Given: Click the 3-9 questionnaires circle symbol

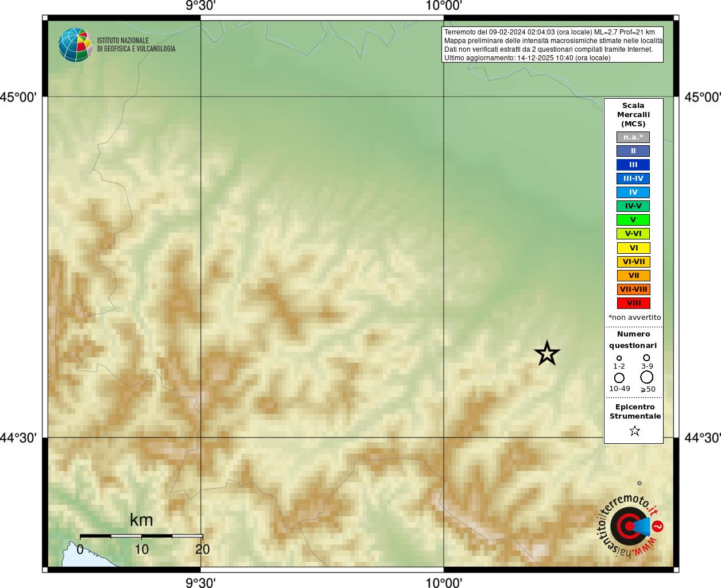Looking at the screenshot, I should pos(646,358).
